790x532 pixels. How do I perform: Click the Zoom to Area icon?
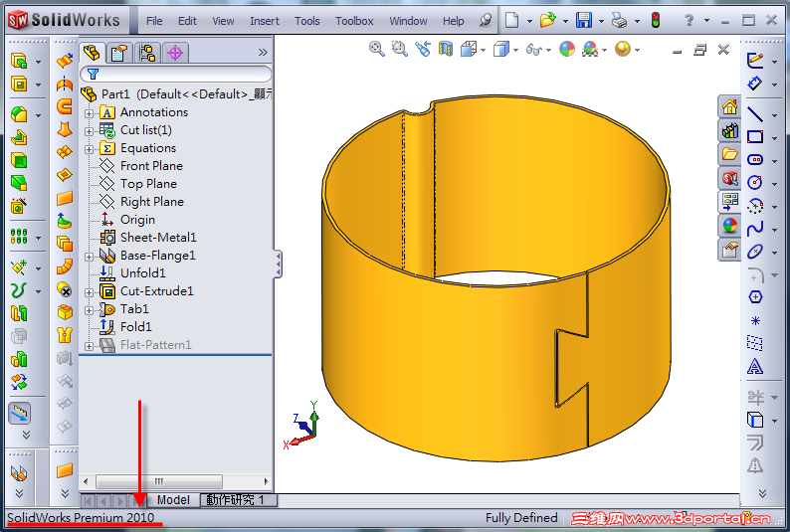point(400,49)
